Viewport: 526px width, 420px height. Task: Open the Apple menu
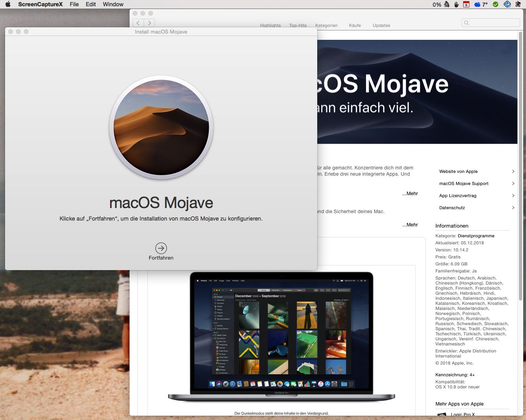pos(9,4)
